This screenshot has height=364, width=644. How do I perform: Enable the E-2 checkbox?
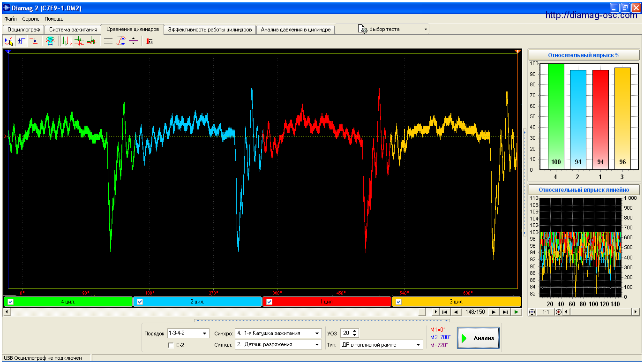[171, 345]
